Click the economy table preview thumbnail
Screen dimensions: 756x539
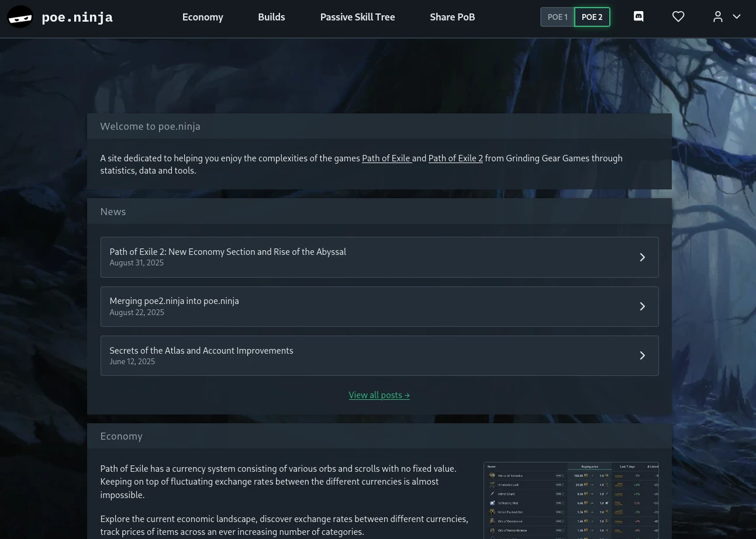point(571,500)
